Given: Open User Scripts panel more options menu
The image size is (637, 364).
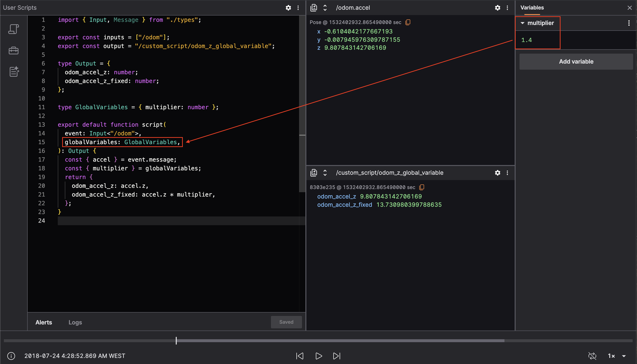Looking at the screenshot, I should (x=298, y=8).
